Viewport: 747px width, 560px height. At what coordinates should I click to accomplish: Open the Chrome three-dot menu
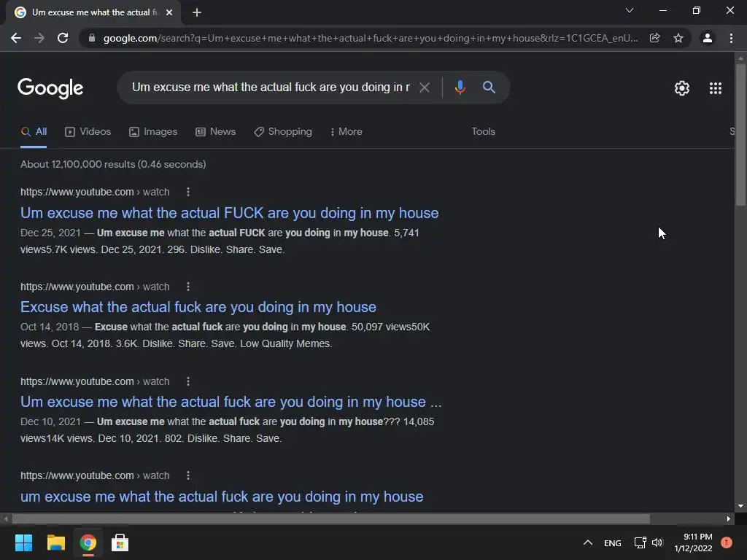731,38
